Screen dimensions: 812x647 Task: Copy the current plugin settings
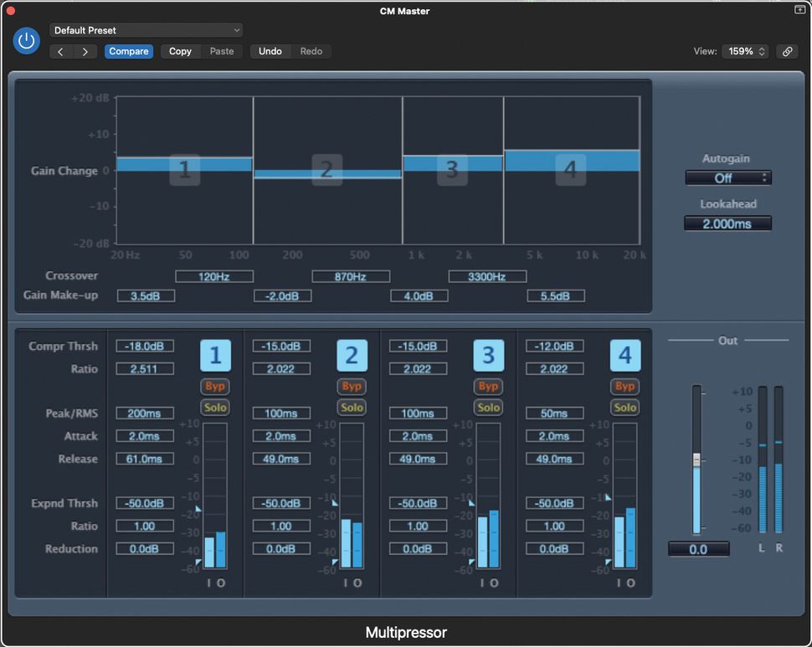tap(179, 51)
